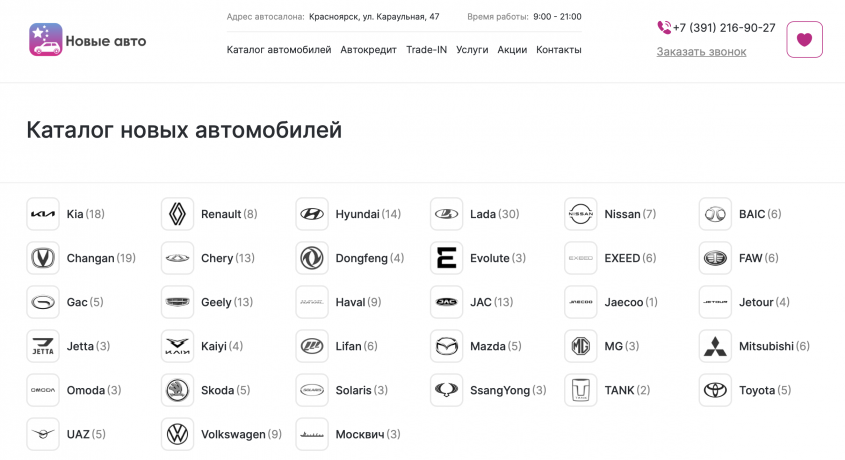Click the UAZ logo icon
This screenshot has height=460, width=845.
(43, 434)
